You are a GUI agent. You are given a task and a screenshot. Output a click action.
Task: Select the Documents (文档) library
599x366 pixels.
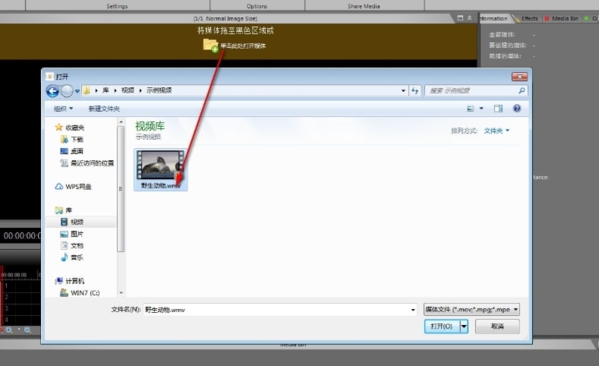pyautogui.click(x=72, y=246)
